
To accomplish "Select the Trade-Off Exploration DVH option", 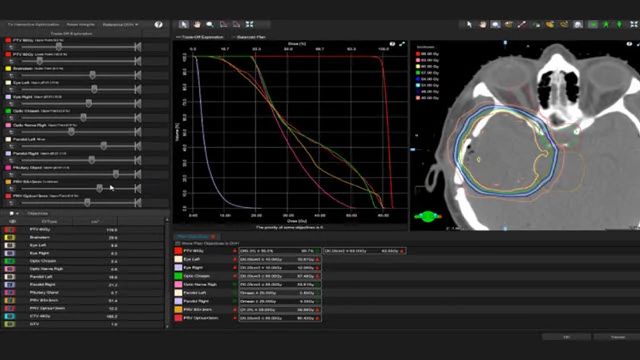I will [x=200, y=37].
